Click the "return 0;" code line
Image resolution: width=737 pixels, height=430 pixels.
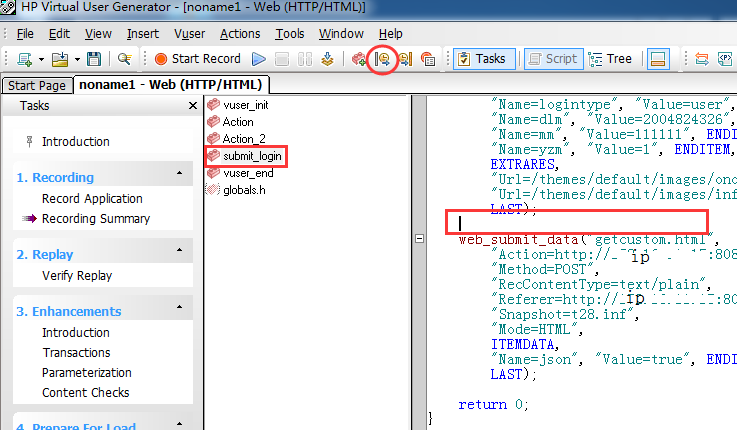click(x=494, y=404)
